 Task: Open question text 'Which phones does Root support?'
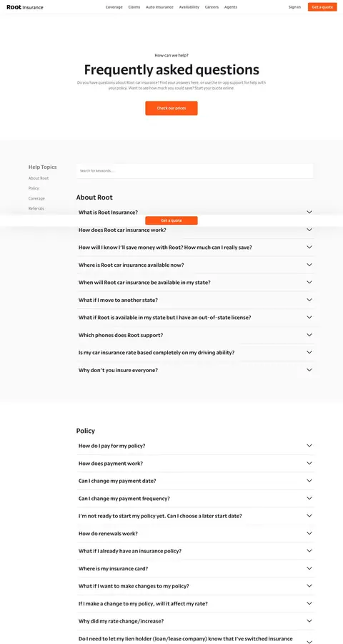tap(121, 335)
